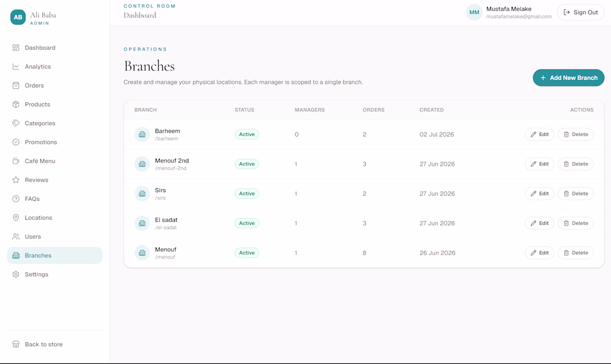611x364 pixels.
Task: Edit the El sadat branch
Action: [539, 223]
